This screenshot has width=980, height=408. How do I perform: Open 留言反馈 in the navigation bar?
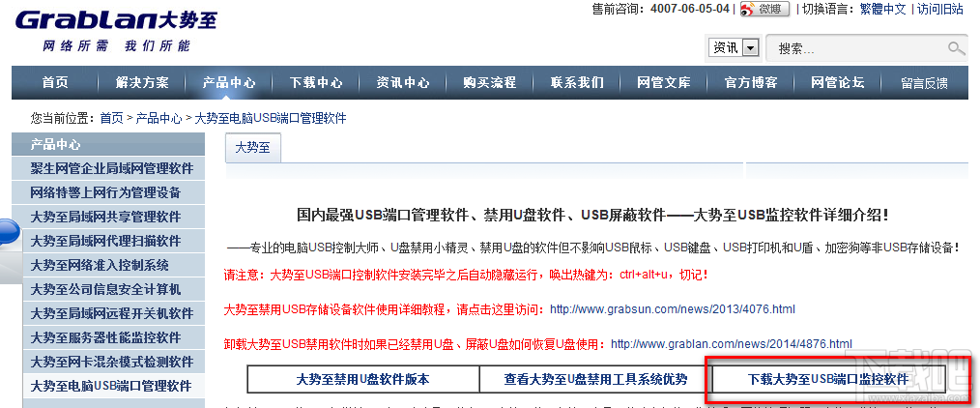(924, 83)
